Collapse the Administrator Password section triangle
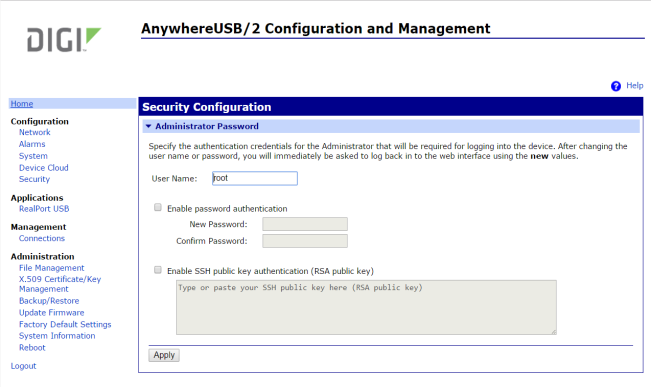The height and width of the screenshot is (387, 651). [x=148, y=126]
